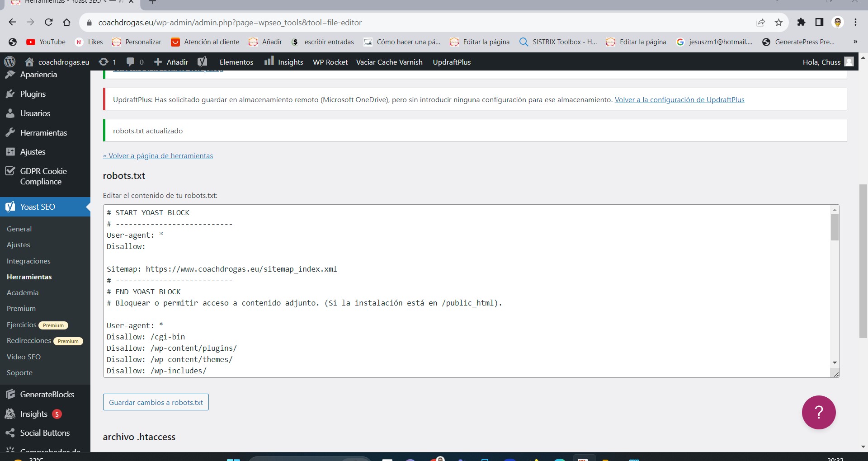The height and width of the screenshot is (461, 868).
Task: Share this page via address bar icon
Action: (760, 23)
